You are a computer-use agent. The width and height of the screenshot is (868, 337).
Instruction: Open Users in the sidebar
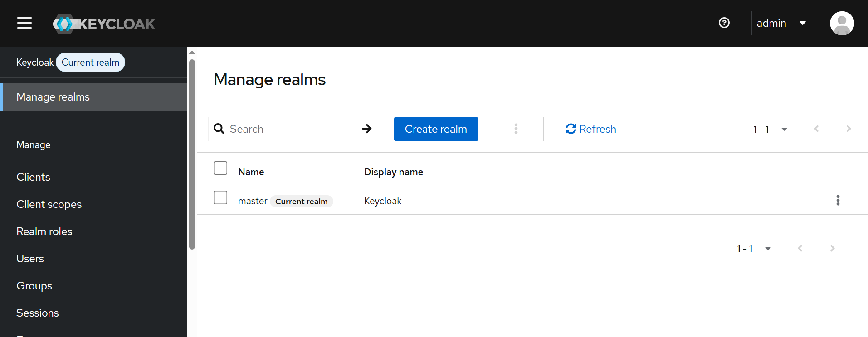[93, 259]
